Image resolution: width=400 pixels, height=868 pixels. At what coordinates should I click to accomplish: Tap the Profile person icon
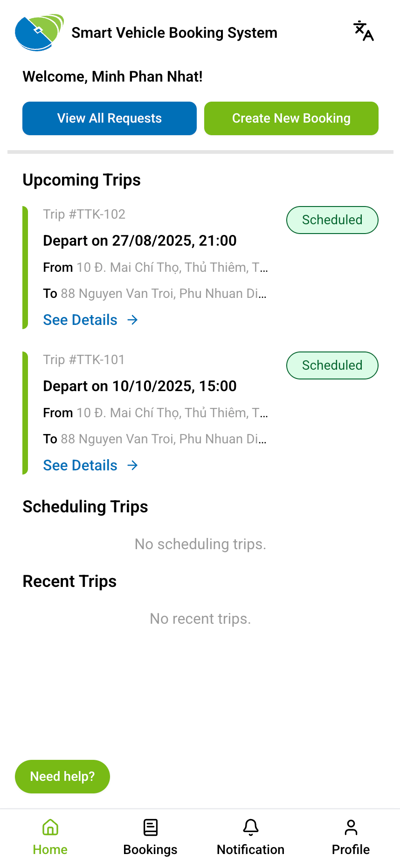click(x=351, y=827)
